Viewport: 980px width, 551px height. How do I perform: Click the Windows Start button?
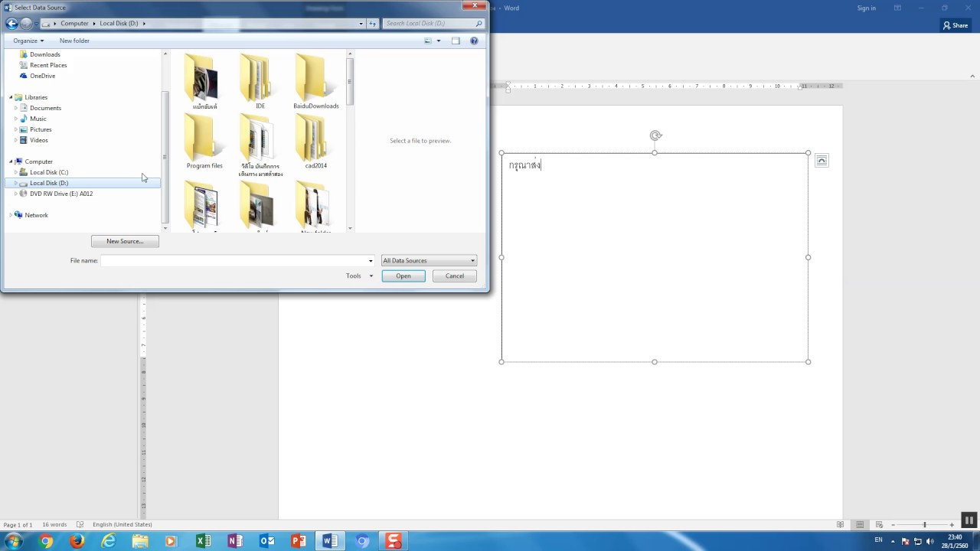coord(13,541)
